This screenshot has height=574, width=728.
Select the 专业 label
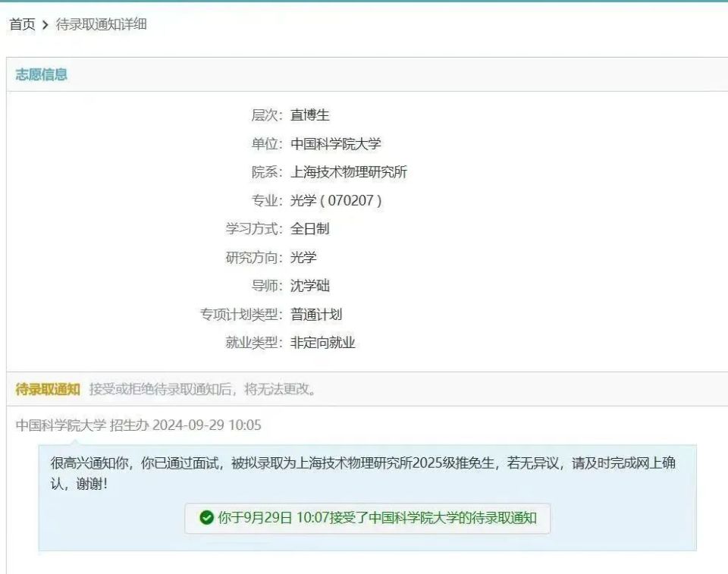tap(267, 201)
